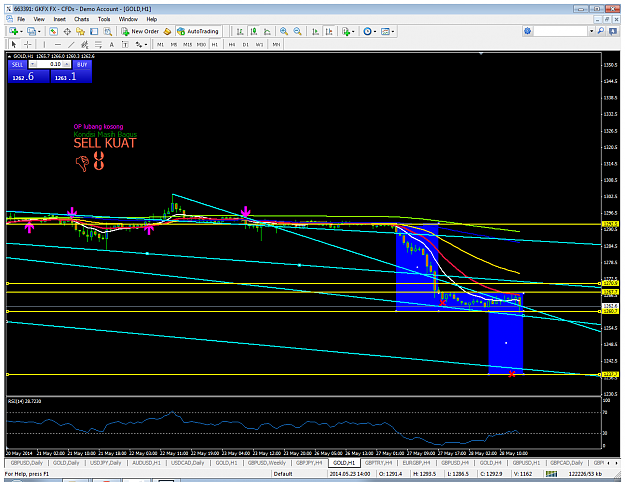Switch to the USDJPY,Daily chart tab
Viewport: 625px width, 482px height.
click(x=105, y=463)
